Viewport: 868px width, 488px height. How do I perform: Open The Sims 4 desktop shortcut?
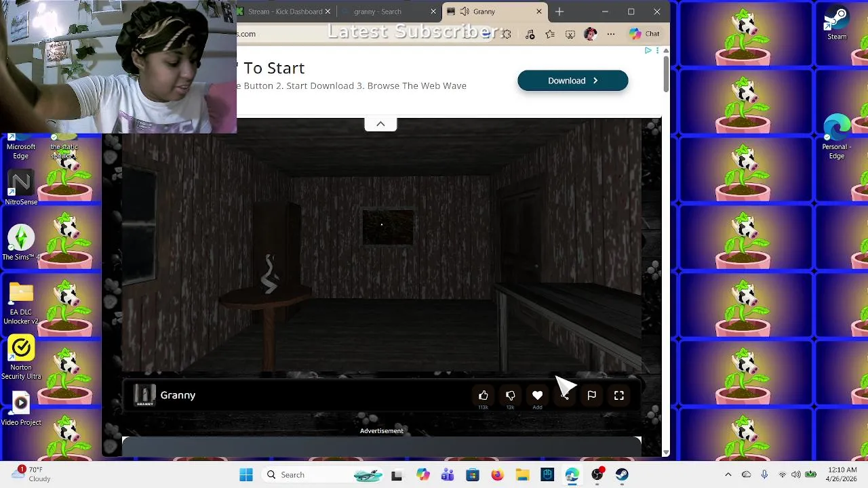[x=21, y=243]
